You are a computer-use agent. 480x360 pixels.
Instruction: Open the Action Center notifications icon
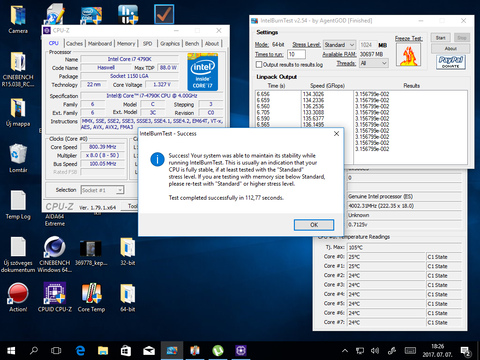coord(466,351)
